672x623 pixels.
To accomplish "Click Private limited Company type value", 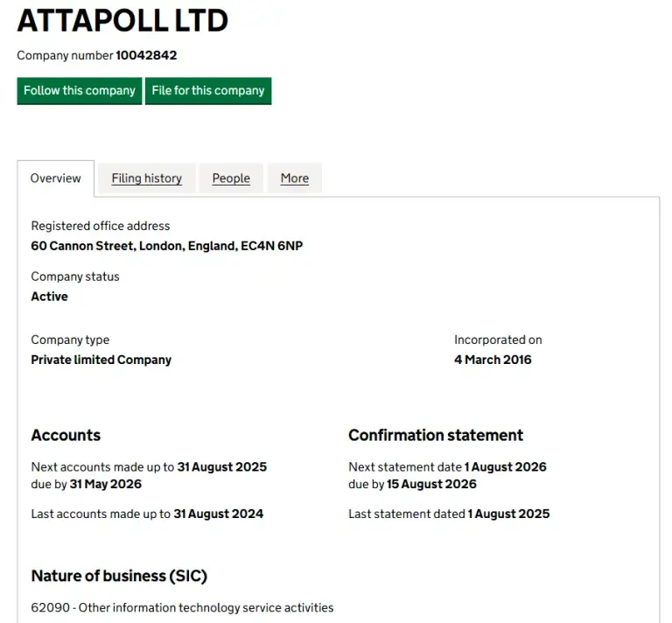I will tap(101, 360).
